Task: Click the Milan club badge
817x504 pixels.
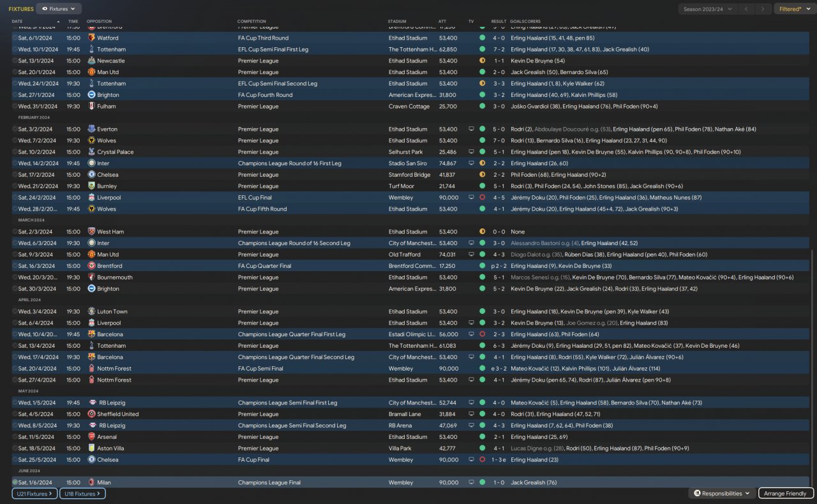Action: pyautogui.click(x=91, y=482)
